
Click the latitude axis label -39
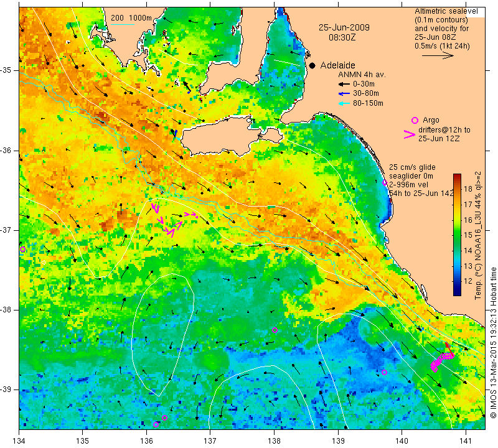[6, 390]
